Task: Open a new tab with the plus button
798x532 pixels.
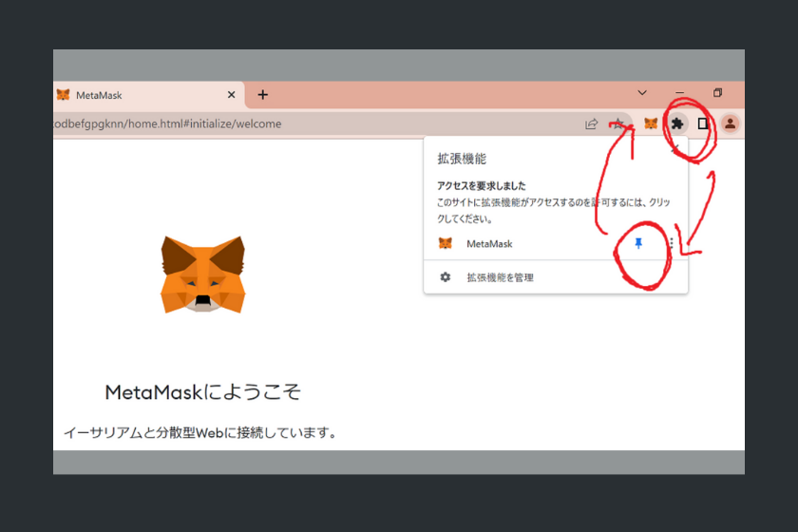Action: coord(262,95)
